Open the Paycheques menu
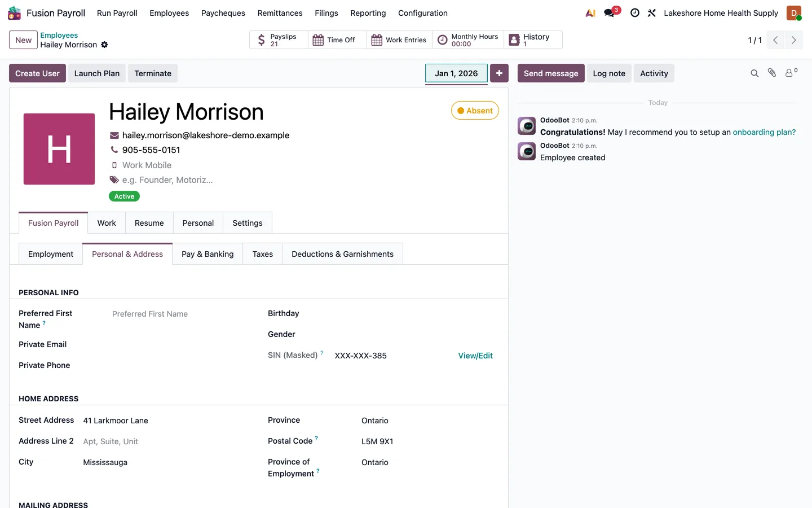 [x=223, y=13]
